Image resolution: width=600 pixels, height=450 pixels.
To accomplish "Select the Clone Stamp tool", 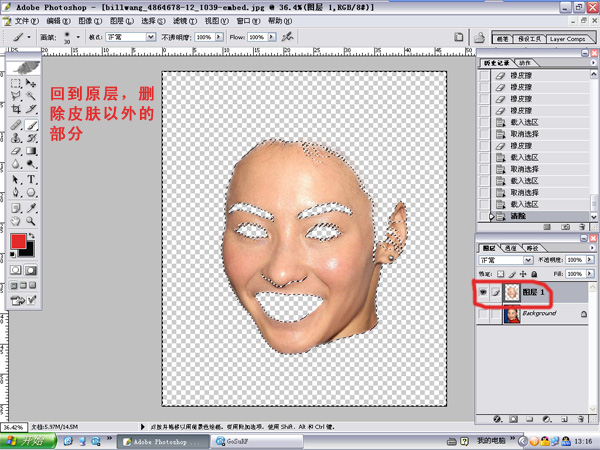I will [x=16, y=138].
